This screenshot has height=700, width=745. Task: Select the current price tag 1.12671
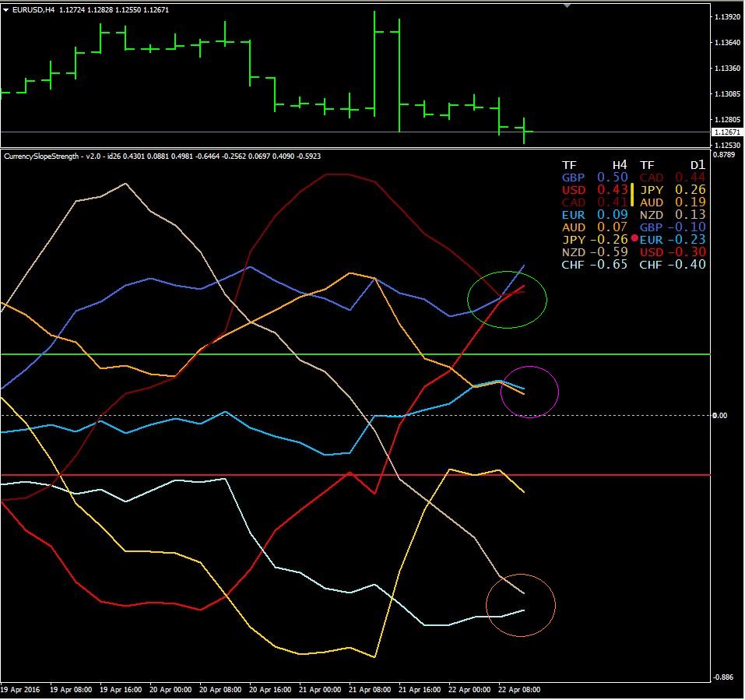coord(727,132)
